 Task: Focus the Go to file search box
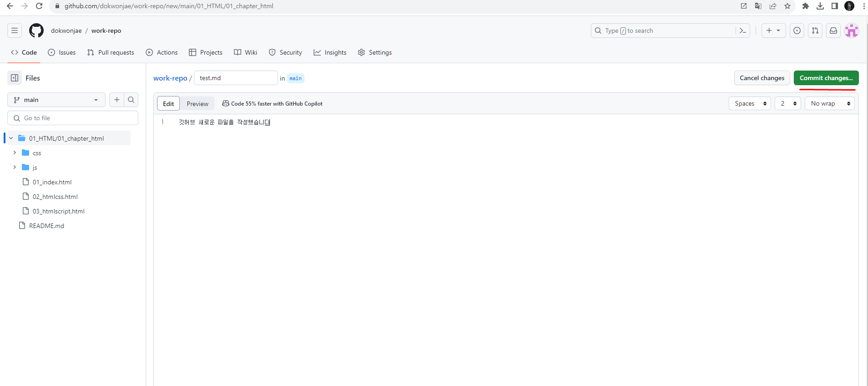tap(73, 118)
